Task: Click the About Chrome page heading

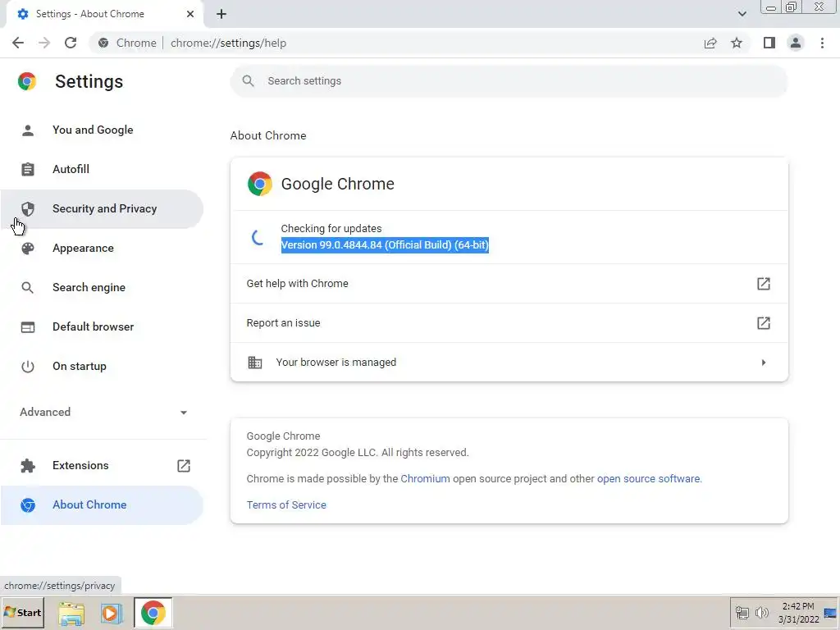Action: (268, 135)
